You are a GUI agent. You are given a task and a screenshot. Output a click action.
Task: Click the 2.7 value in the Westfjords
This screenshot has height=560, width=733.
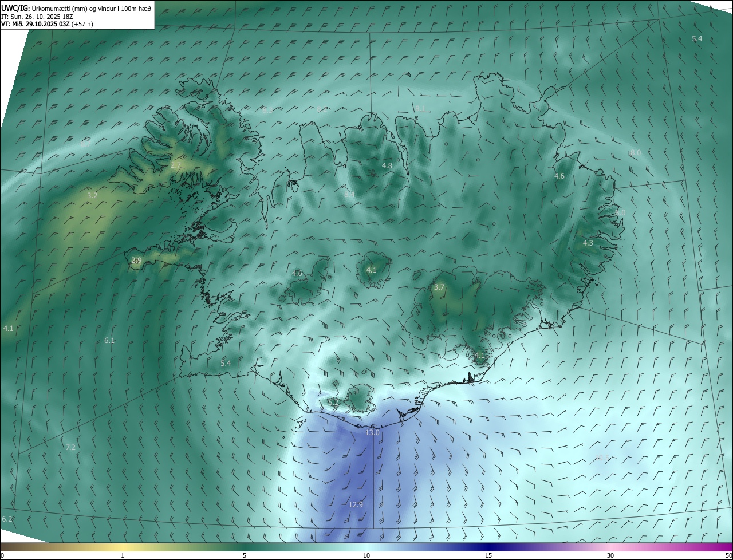coord(176,165)
